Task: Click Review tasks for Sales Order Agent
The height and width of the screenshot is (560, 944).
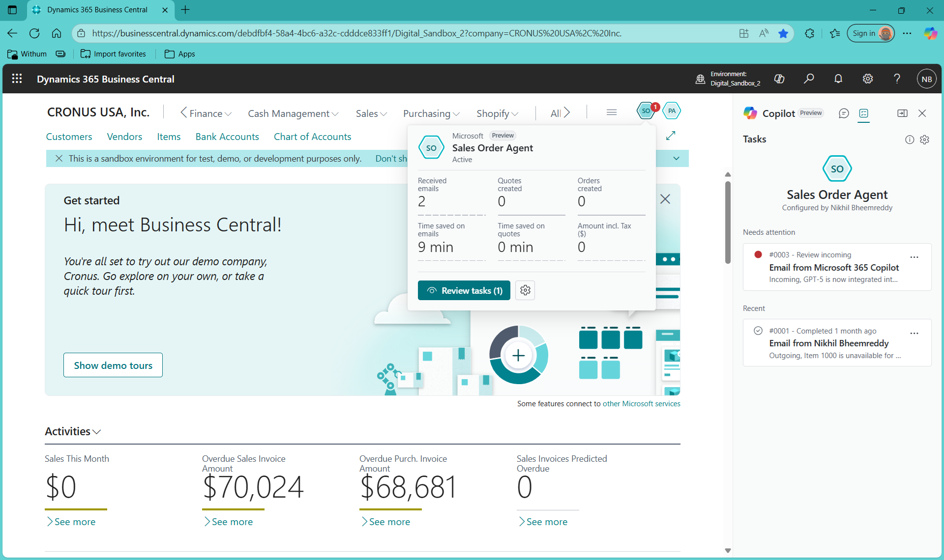Action: [x=463, y=290]
